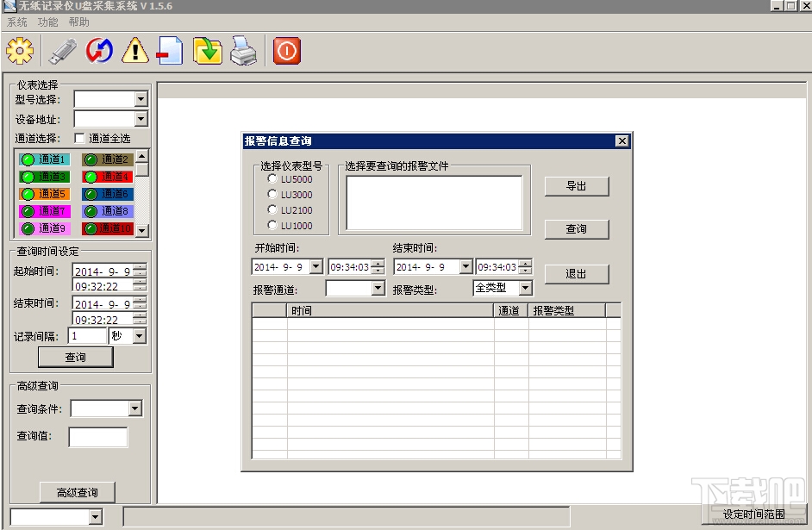Click the document with red minus icon
Screen dimensions: 812x530
(x=170, y=51)
